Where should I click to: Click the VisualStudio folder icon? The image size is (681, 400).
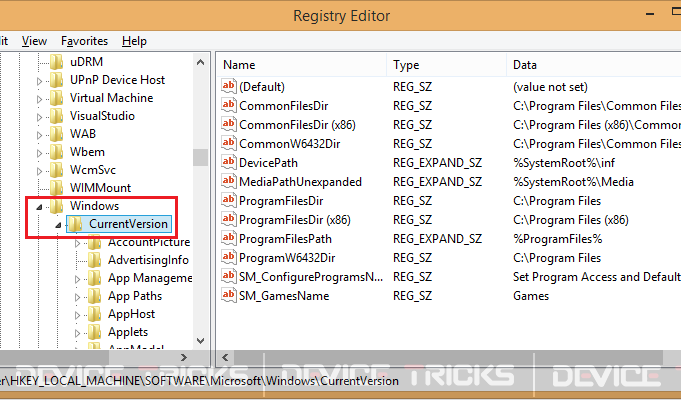(56, 116)
